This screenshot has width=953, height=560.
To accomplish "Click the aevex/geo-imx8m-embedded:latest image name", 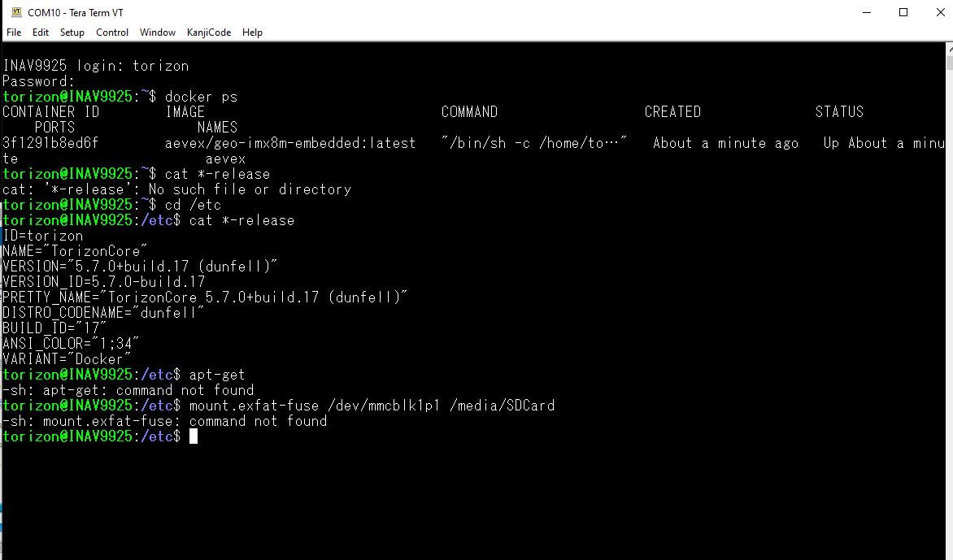I will (290, 143).
